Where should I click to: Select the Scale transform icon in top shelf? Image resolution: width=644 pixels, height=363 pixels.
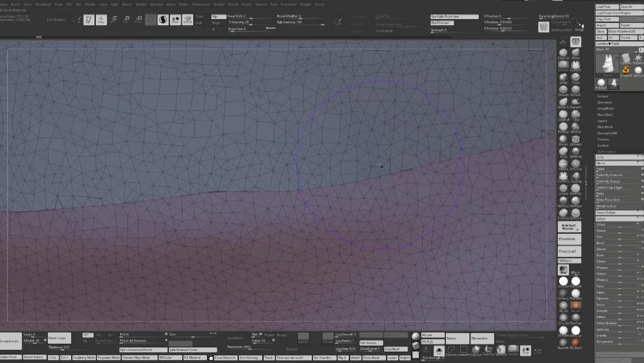[x=126, y=20]
